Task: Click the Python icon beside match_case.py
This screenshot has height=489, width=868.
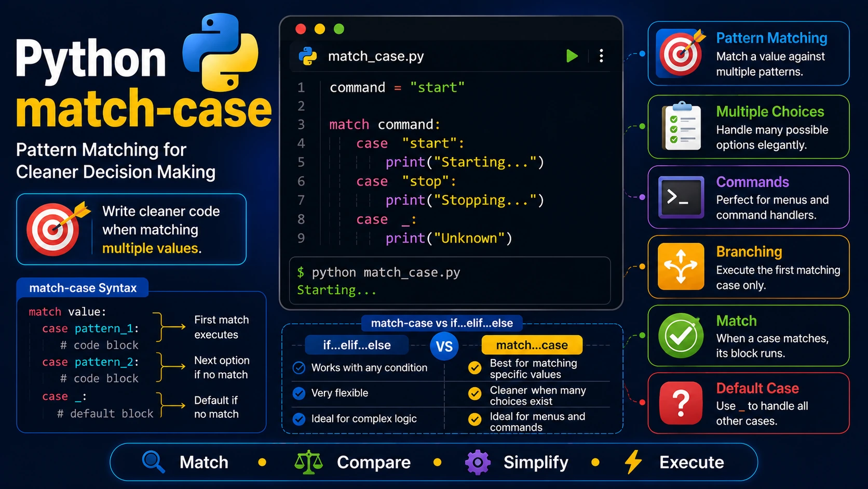Action: tap(308, 56)
